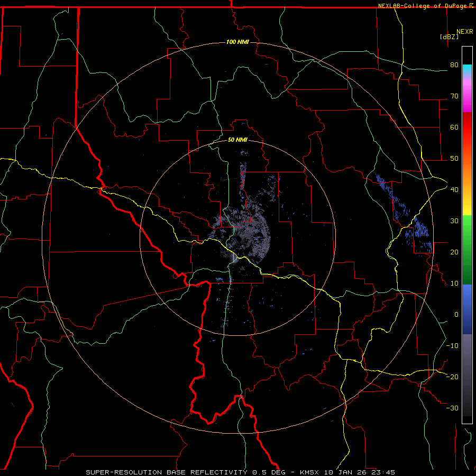Click the 100 NMI range ring label
This screenshot has height=476, width=476.
[237, 42]
